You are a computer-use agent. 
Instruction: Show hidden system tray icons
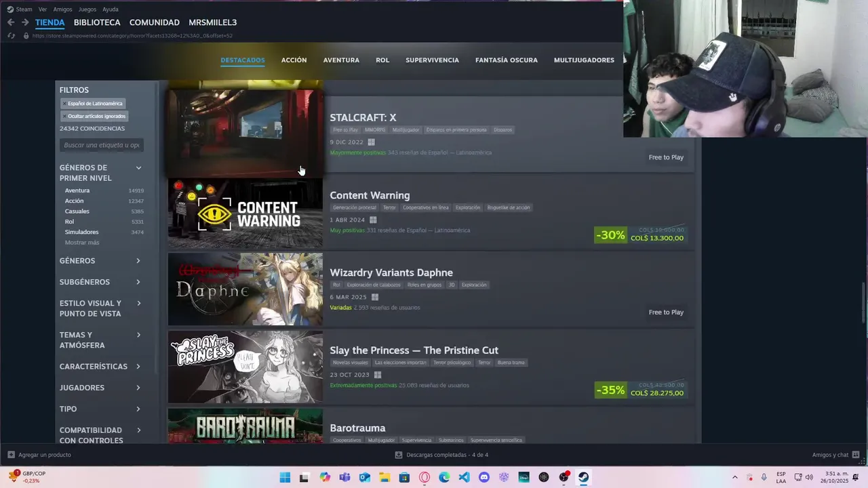pos(734,477)
